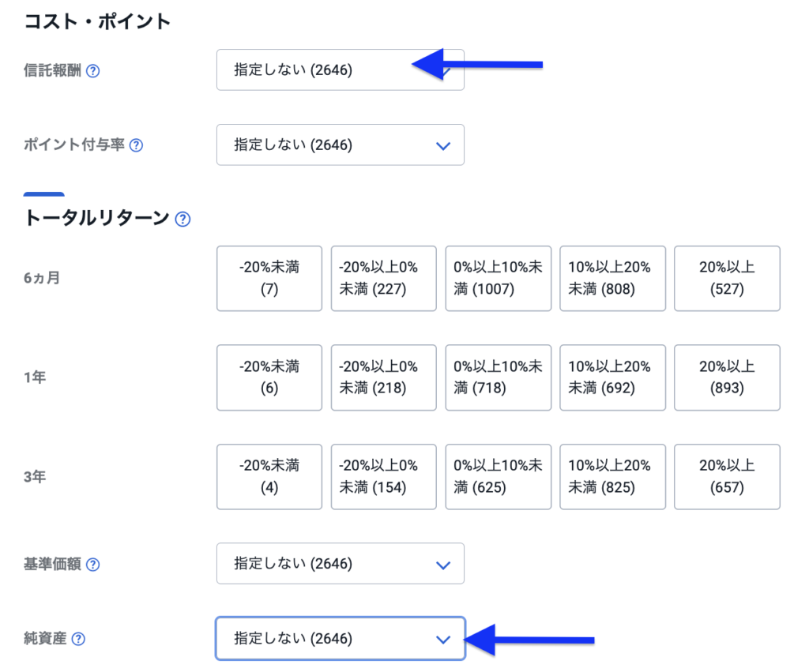Select 3年 -20%未満 (4) option
This screenshot has width=809, height=672.
(x=269, y=477)
